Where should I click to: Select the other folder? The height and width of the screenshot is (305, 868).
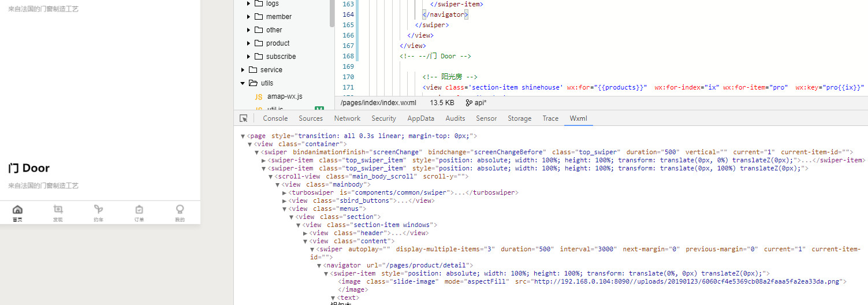(x=274, y=30)
